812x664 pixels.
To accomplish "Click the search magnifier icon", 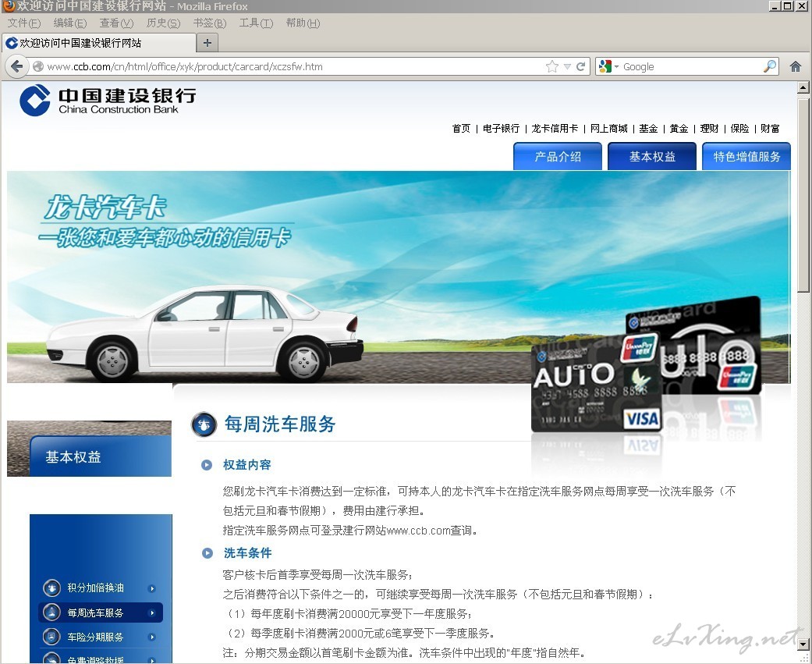I will (770, 66).
